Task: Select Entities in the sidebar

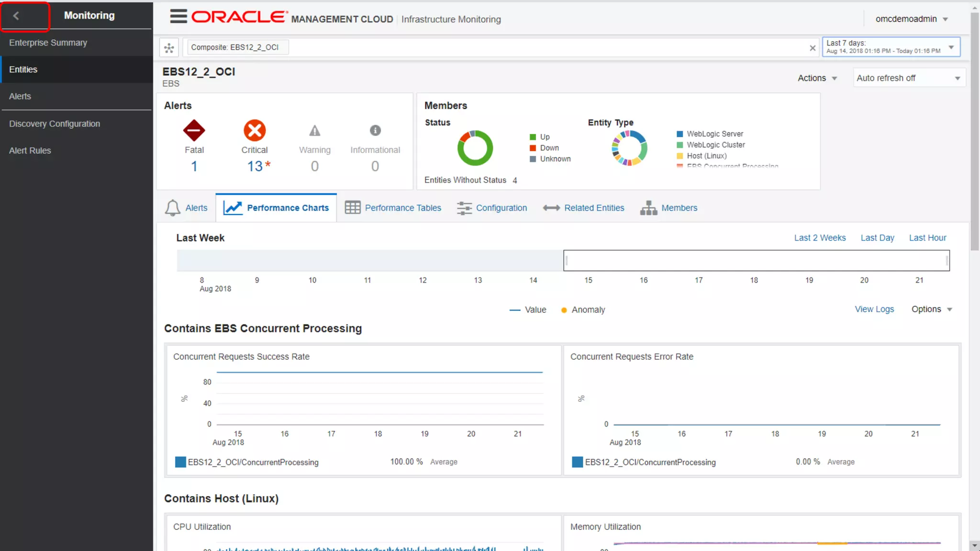Action: (77, 69)
